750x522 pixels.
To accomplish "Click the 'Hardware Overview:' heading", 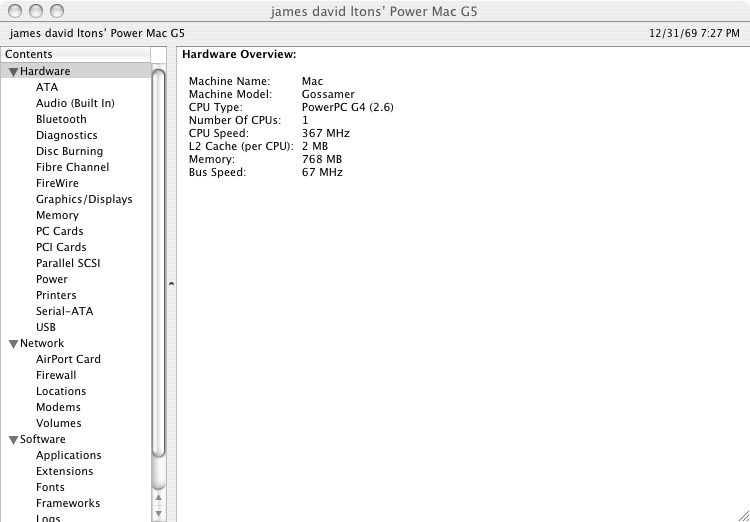I will point(239,55).
